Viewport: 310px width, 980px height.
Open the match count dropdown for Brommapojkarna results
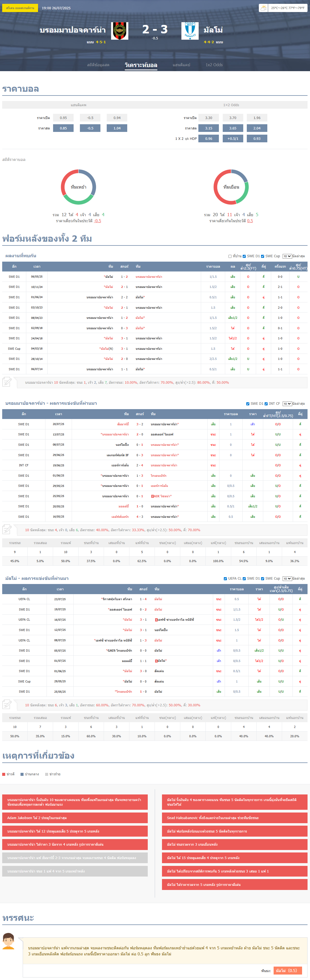pos(287,404)
